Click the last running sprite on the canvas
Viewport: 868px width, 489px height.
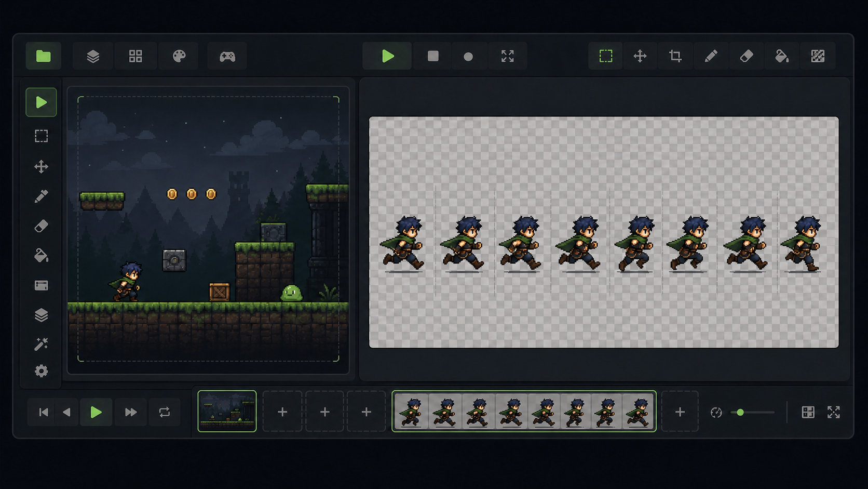coord(802,244)
